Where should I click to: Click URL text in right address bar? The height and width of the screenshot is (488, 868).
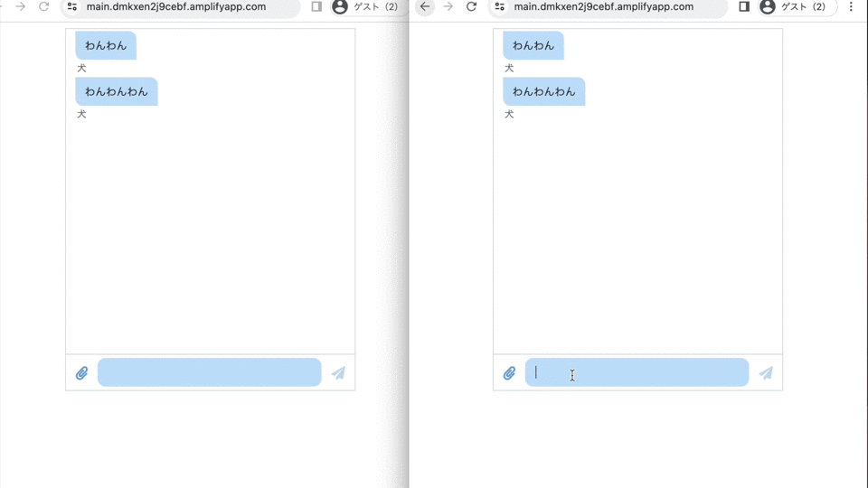click(x=603, y=6)
